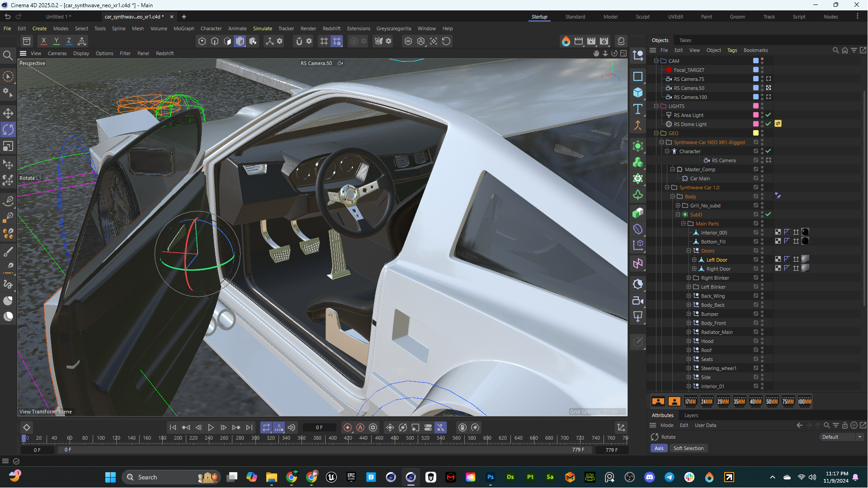Collapse the CAM group in Objects

point(656,61)
